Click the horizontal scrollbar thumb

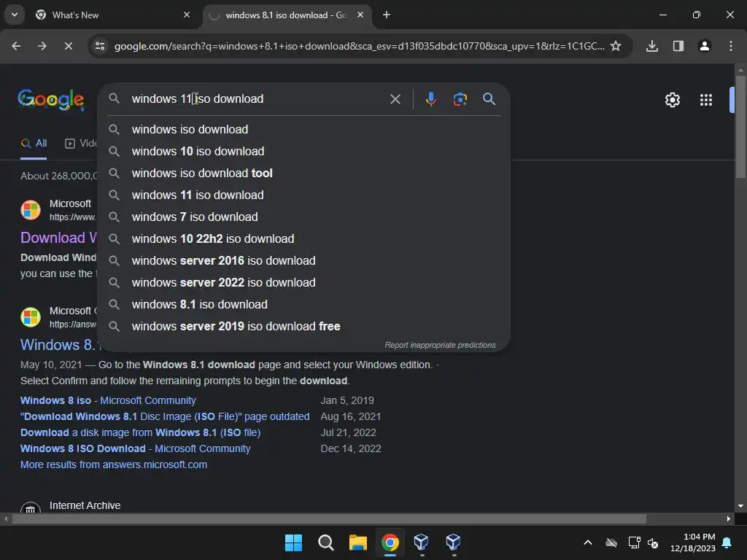pos(329,518)
